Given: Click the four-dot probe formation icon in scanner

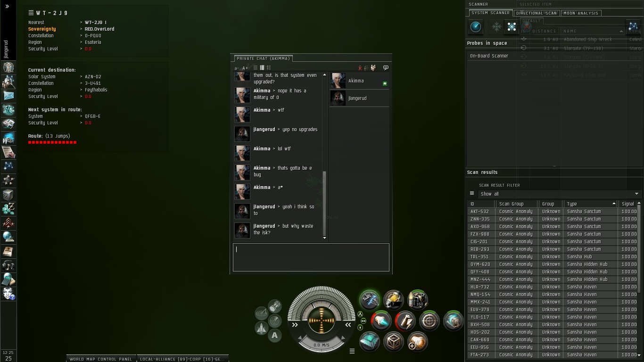Looking at the screenshot, I should point(512,27).
